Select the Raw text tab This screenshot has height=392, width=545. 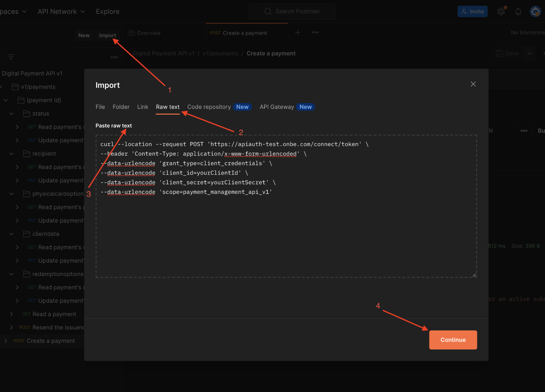pos(168,107)
